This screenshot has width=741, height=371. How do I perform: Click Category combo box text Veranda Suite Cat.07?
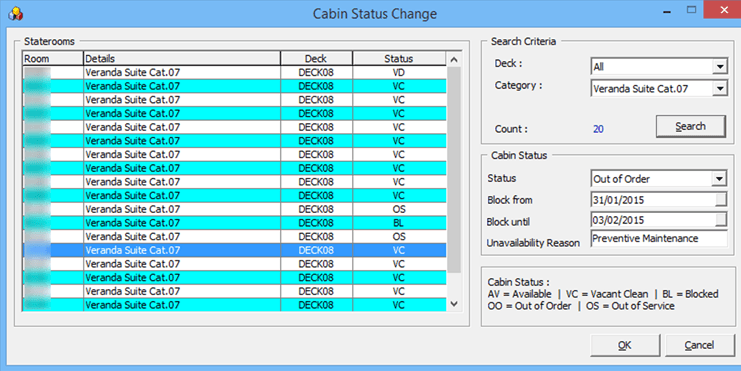coord(641,88)
